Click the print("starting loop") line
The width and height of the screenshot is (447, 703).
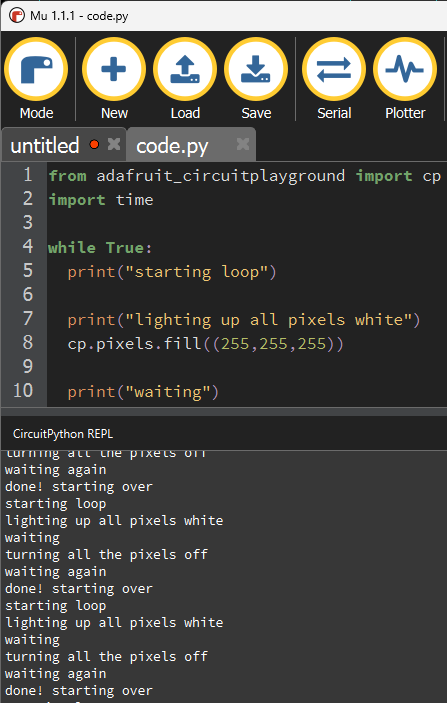click(x=172, y=272)
